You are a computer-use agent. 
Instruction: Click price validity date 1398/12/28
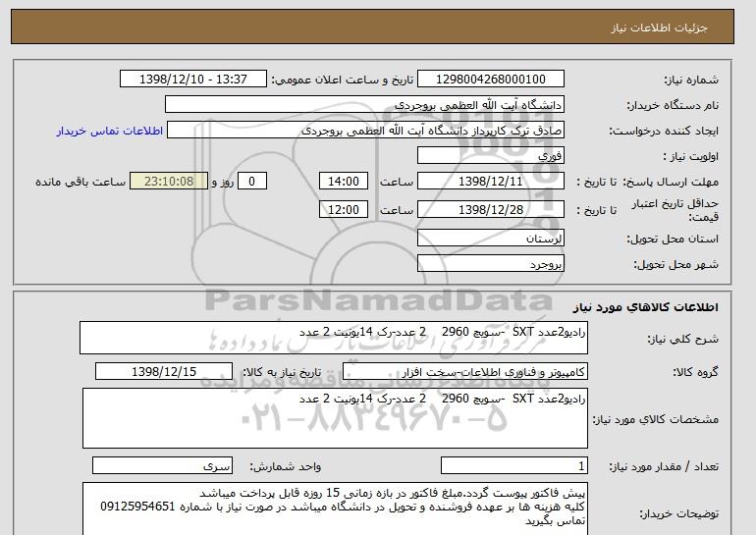[x=490, y=210]
